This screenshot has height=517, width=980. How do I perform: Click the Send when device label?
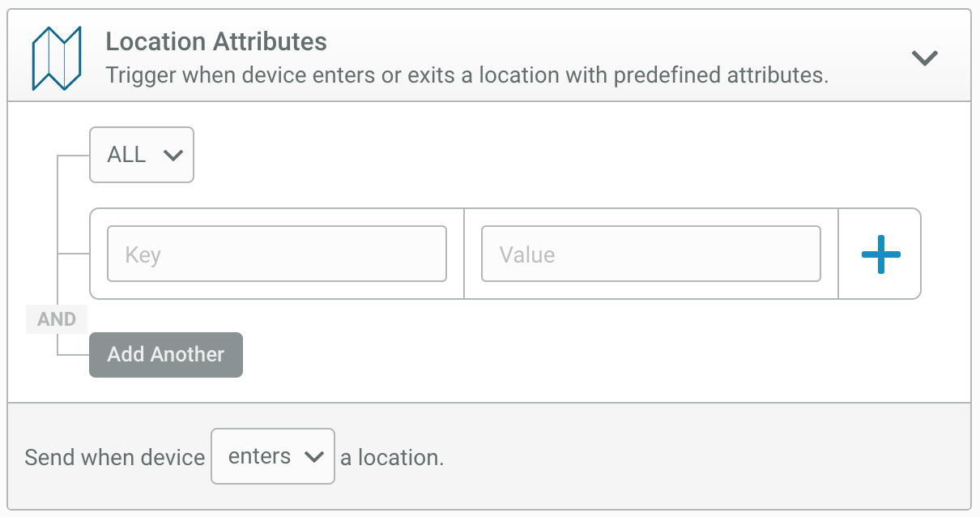pyautogui.click(x=115, y=457)
